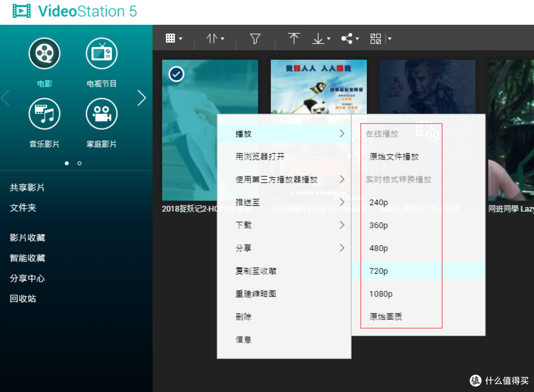Open 分享中心 in the sidebar
Image resolution: width=534 pixels, height=392 pixels.
pyautogui.click(x=27, y=278)
